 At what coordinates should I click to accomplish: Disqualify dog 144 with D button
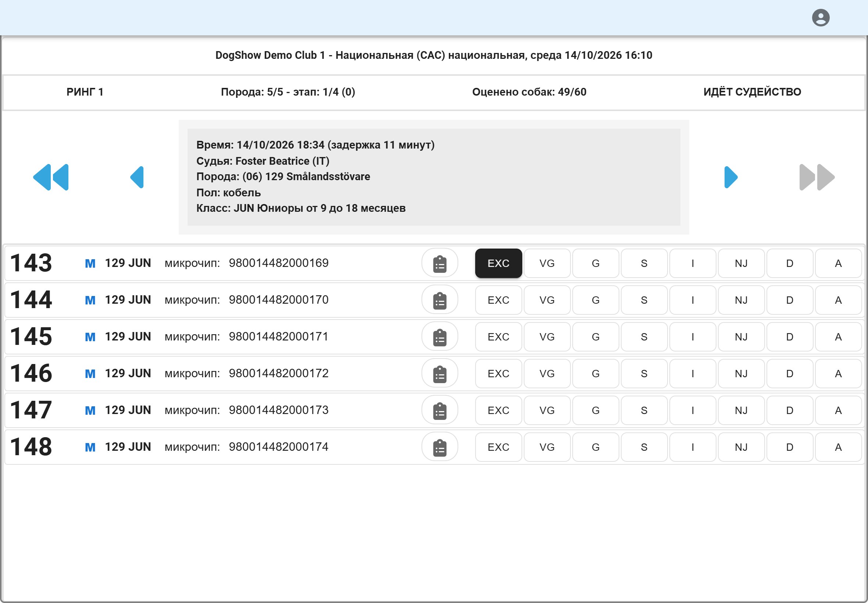pos(790,300)
